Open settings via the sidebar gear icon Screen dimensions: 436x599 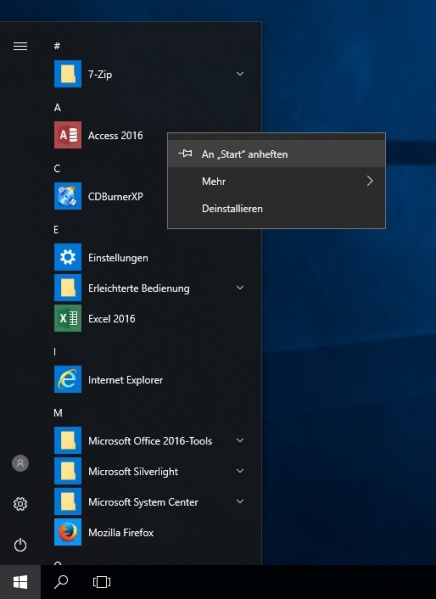(20, 504)
